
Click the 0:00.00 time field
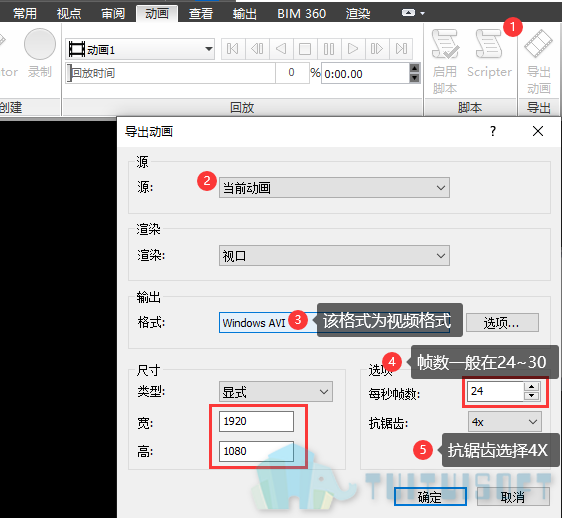pos(365,73)
